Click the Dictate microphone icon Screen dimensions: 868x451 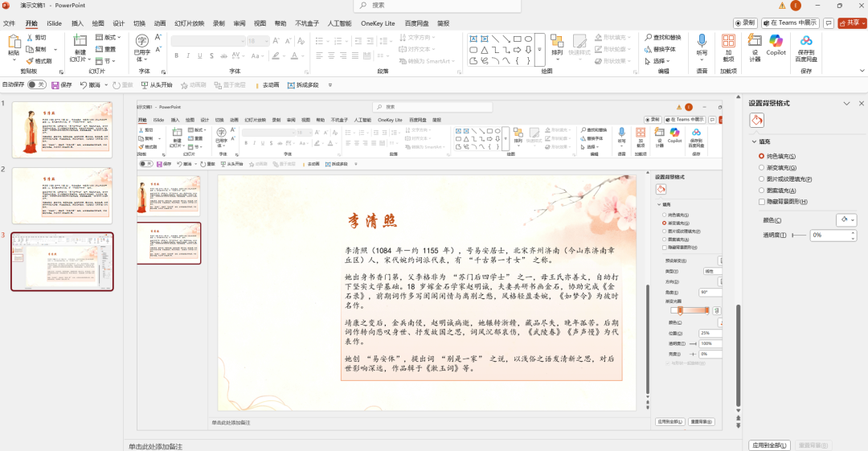[x=702, y=40]
